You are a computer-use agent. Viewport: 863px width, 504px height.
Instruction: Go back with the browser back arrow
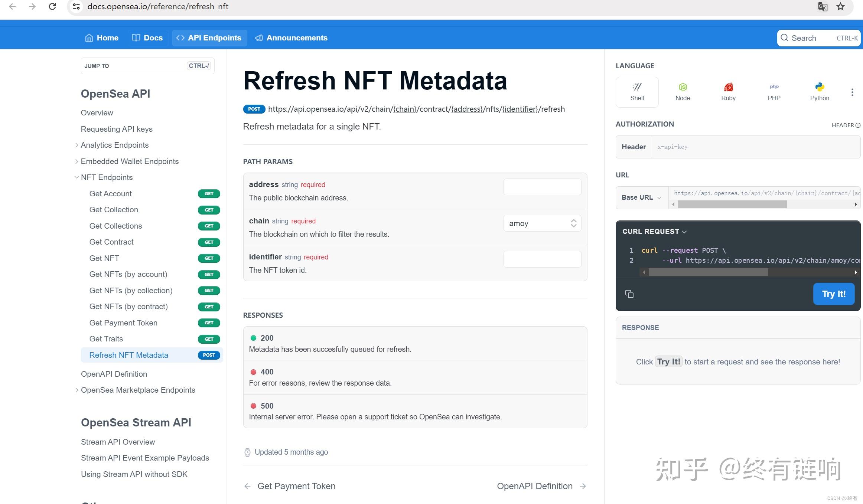tap(12, 6)
